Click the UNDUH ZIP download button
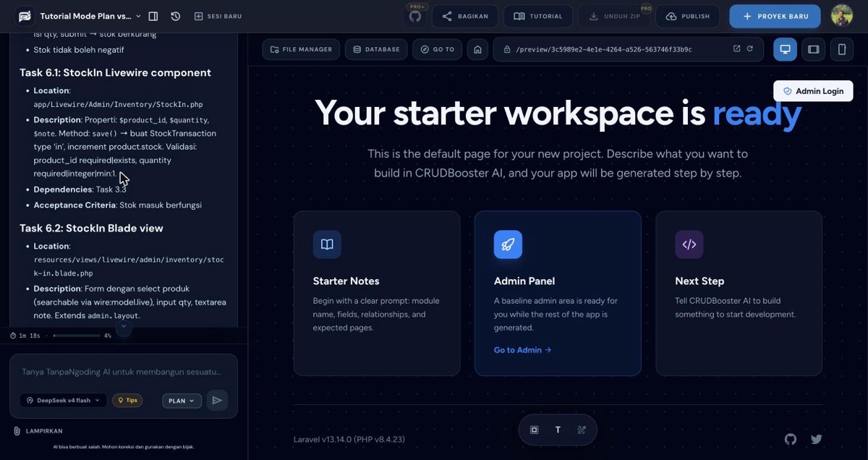The width and height of the screenshot is (868, 460). pos(614,16)
